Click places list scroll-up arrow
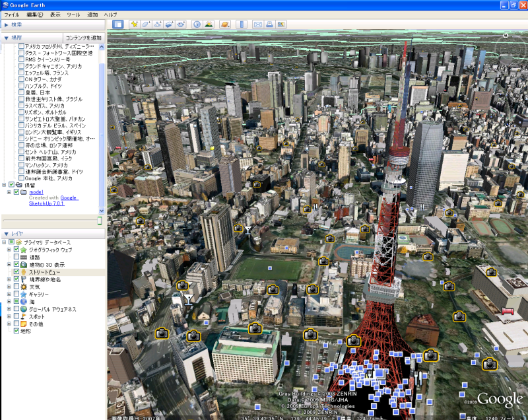The height and width of the screenshot is (420, 528). coord(102,46)
